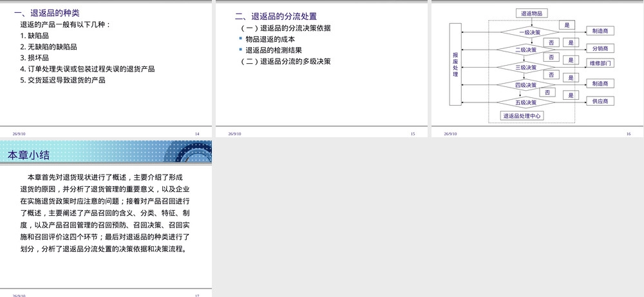Click (二)退返品分流的多级决策 subheading
Viewport: 644px width, 297px height.
[x=285, y=61]
